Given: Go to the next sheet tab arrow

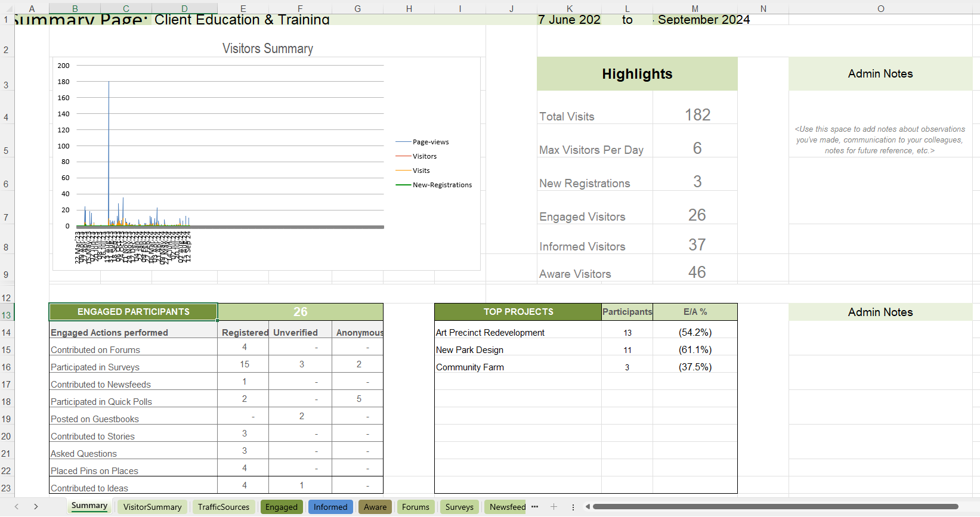Looking at the screenshot, I should click(36, 507).
